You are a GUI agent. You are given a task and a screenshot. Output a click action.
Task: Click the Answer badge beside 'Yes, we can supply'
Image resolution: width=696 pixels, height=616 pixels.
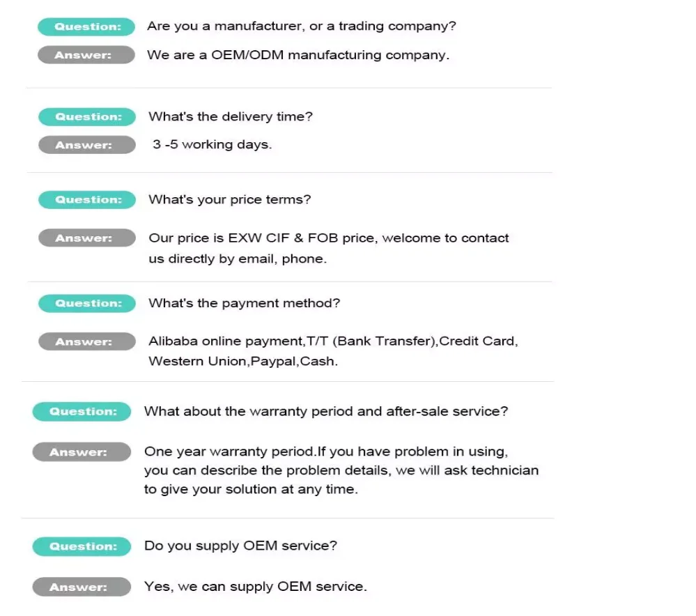[82, 587]
